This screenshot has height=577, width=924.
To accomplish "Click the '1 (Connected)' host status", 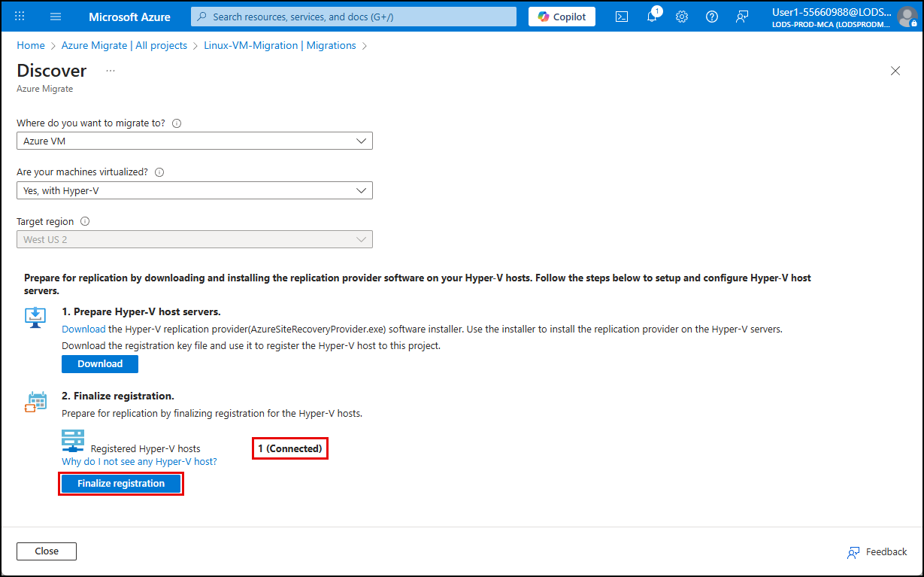I will [x=290, y=448].
